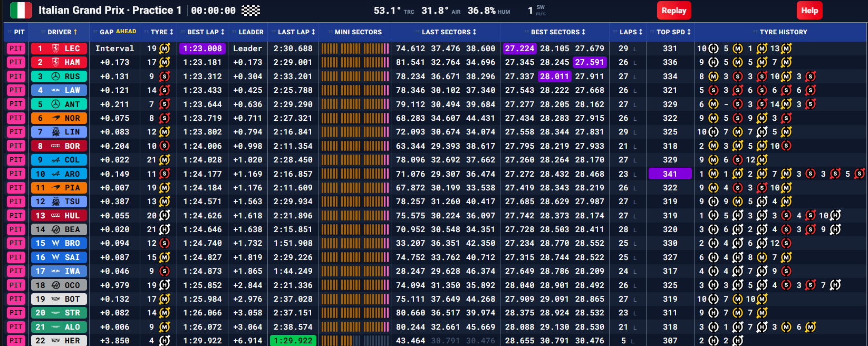
Task: Click drag handle on TYRE HISTORY header
Action: click(755, 32)
